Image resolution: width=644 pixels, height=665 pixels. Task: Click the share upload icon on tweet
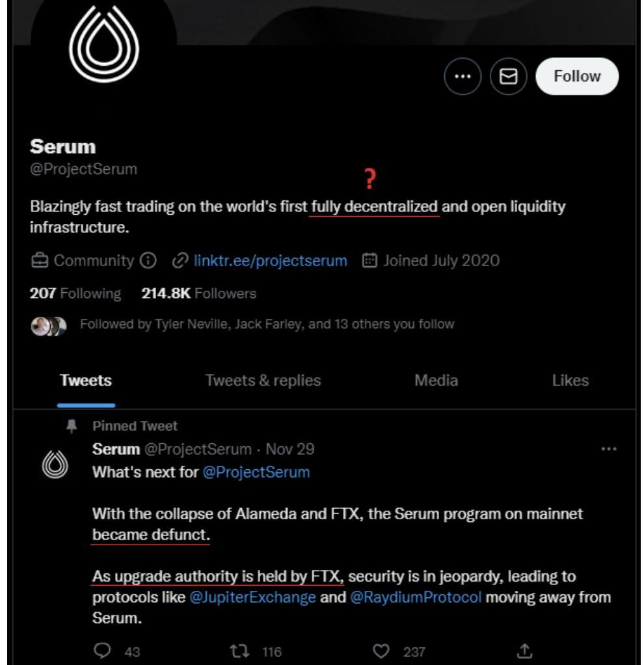(525, 651)
